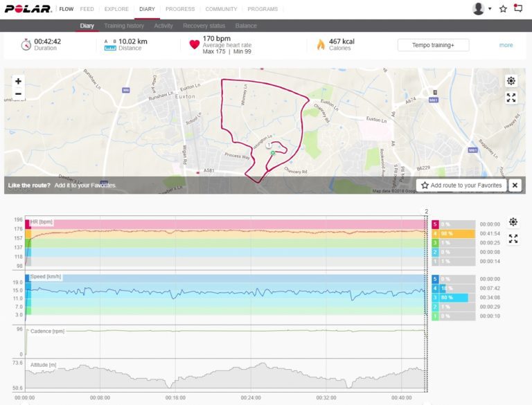Open the Community section
The width and height of the screenshot is (532, 405).
click(221, 9)
